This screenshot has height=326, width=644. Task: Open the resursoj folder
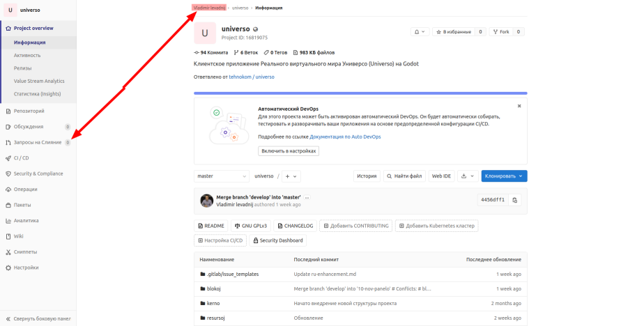(215, 318)
